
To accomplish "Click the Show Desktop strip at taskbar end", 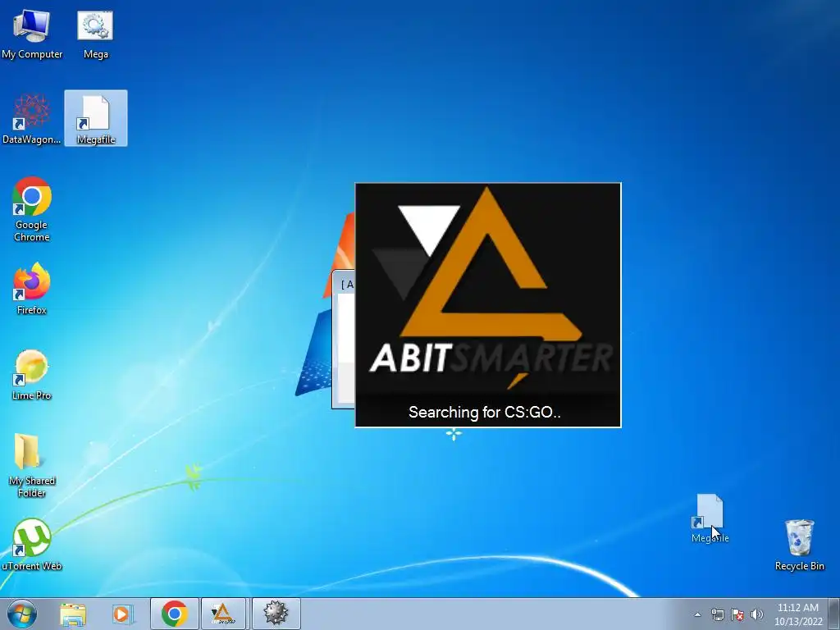I will tap(834, 614).
